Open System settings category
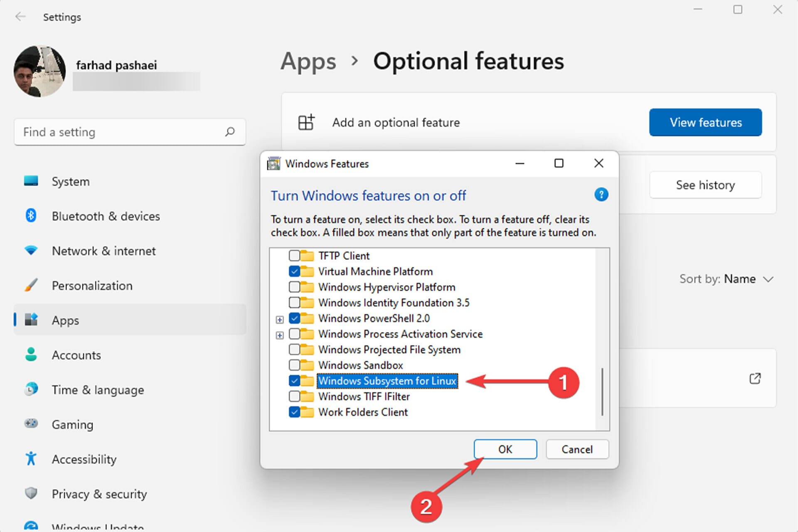The width and height of the screenshot is (798, 532). pos(130,181)
